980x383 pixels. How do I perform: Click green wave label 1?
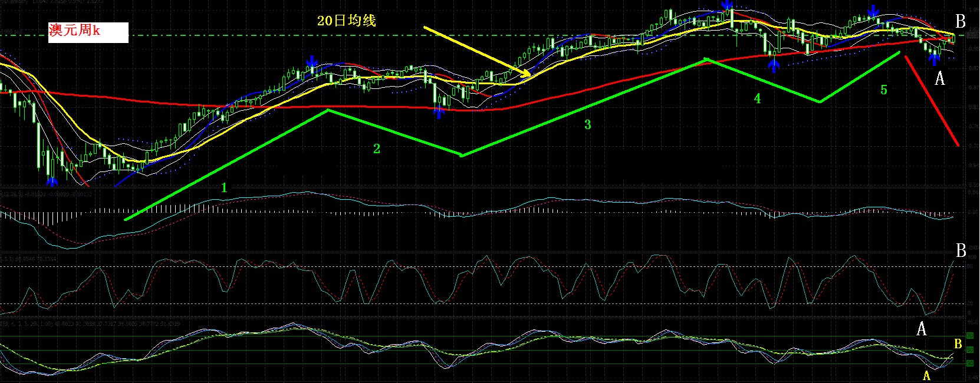pyautogui.click(x=224, y=188)
